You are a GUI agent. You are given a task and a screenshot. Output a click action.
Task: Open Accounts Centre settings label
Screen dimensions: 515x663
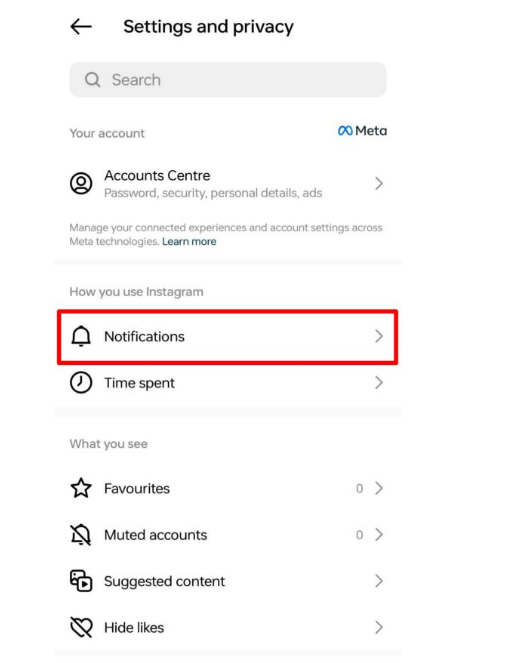(x=157, y=175)
